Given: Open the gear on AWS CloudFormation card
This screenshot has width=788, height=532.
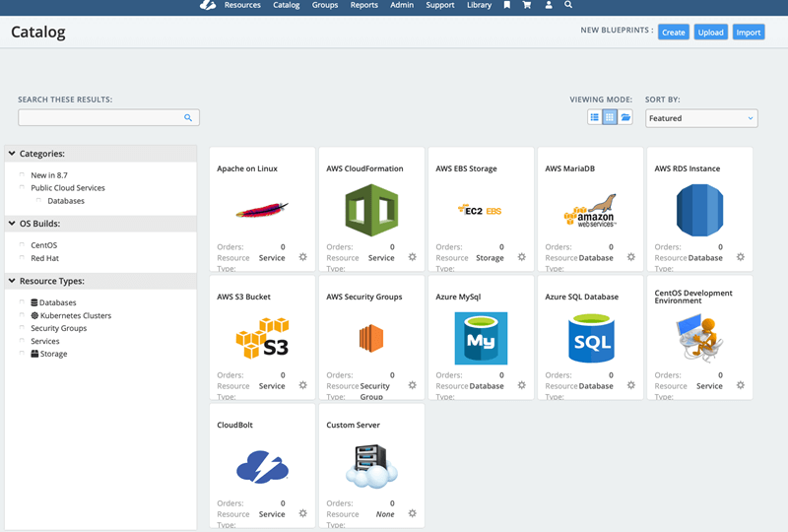Looking at the screenshot, I should 413,257.
